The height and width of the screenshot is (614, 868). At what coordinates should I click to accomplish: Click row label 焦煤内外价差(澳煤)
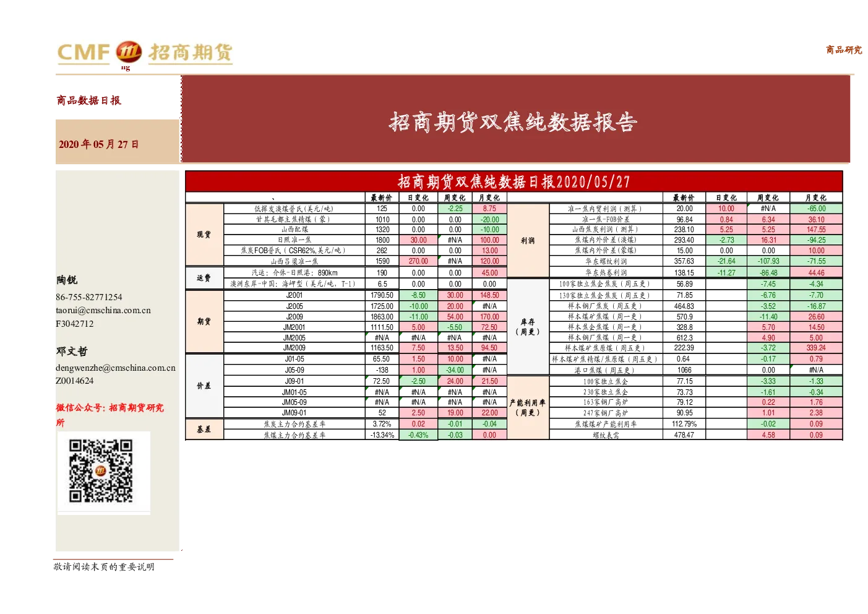click(x=606, y=240)
